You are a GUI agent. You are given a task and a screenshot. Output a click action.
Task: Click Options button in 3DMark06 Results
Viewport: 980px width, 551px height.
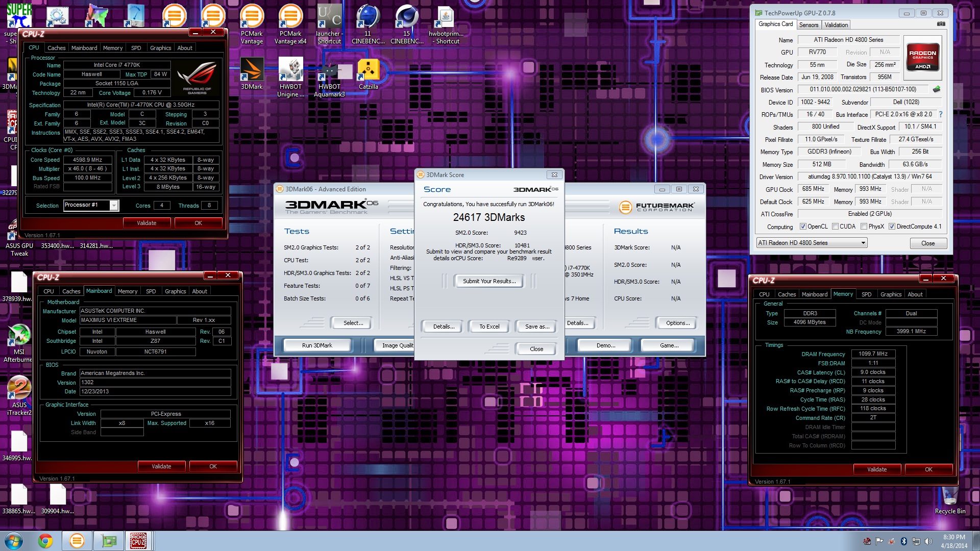[x=678, y=323]
